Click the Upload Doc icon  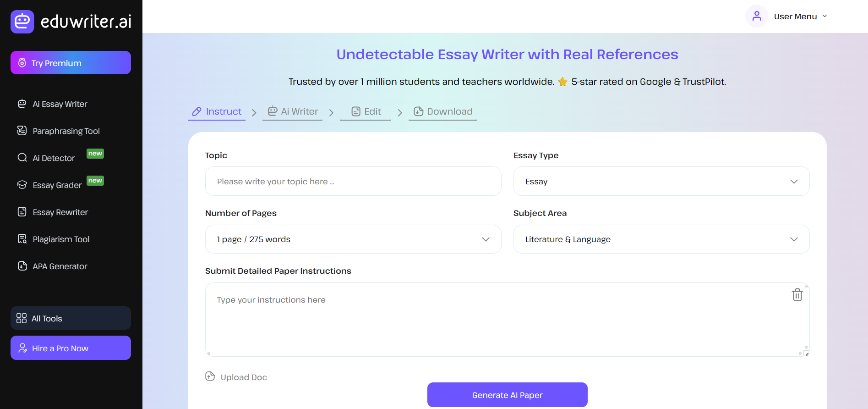[x=210, y=376]
